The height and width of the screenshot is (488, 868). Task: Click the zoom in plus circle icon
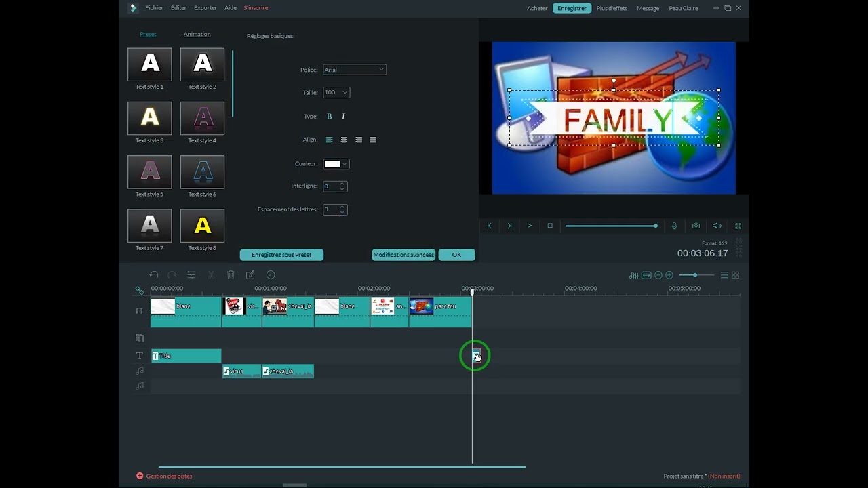(669, 275)
